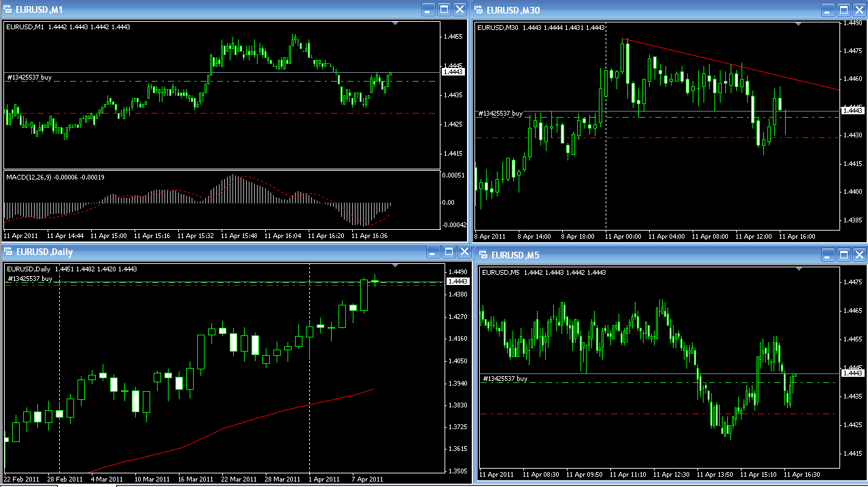Click the 1.3505 price axis label in Daily chart
868x487 pixels.
457,471
